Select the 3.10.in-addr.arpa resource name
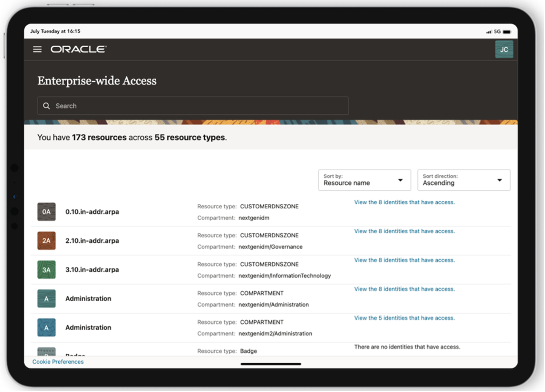Image resolution: width=545 pixels, height=392 pixels. tap(92, 270)
